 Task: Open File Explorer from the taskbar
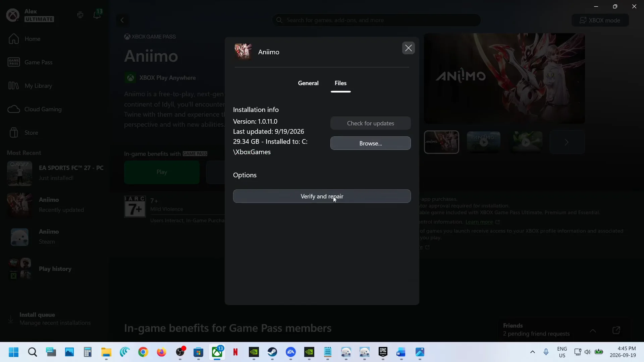point(106,352)
